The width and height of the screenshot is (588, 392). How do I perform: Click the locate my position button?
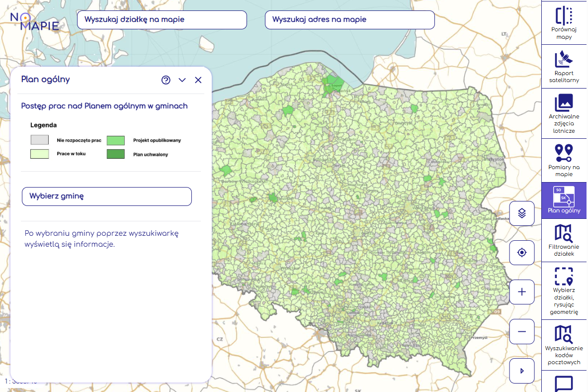point(522,253)
